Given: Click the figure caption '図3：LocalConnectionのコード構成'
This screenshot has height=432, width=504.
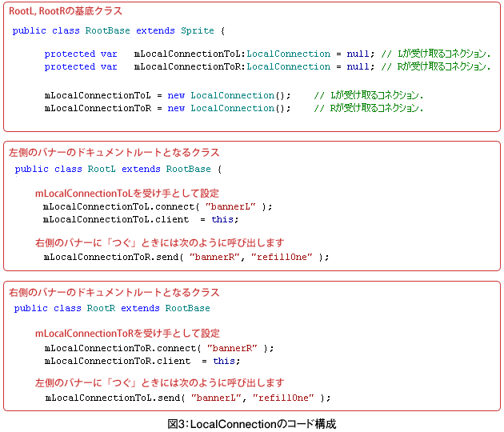Looking at the screenshot, I should pos(252,424).
